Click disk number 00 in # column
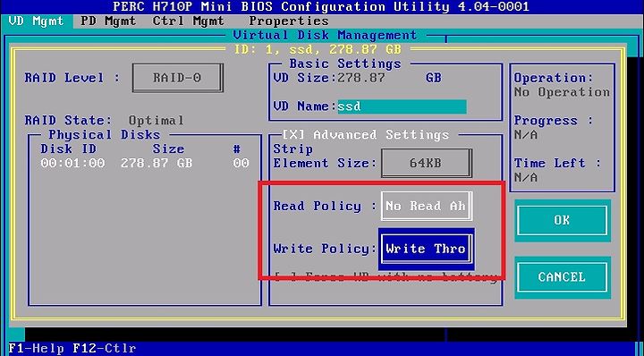This screenshot has width=644, height=356. [x=241, y=163]
